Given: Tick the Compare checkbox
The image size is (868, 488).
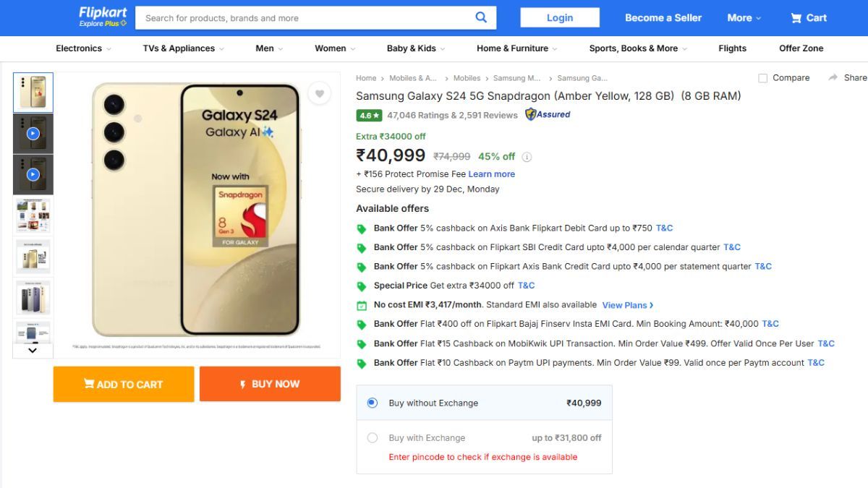Looking at the screenshot, I should [762, 77].
